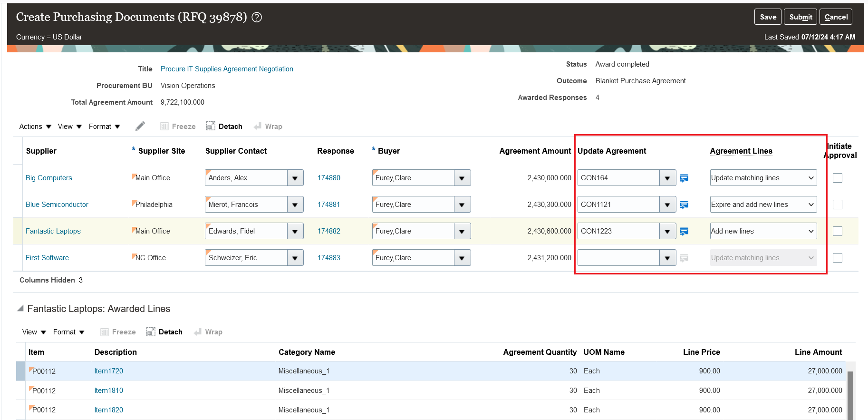Click the Save button

[768, 17]
